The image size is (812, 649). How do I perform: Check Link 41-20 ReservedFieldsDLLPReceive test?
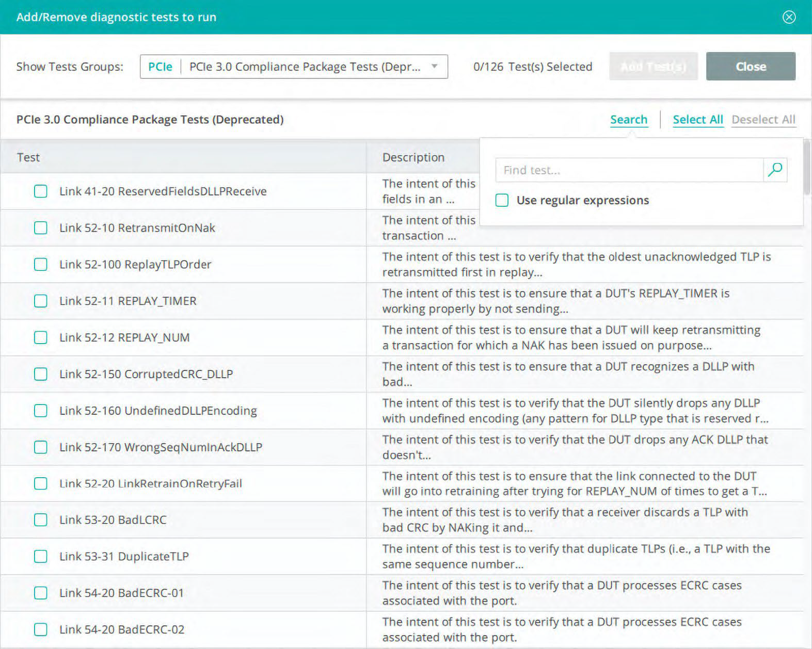pyautogui.click(x=40, y=191)
